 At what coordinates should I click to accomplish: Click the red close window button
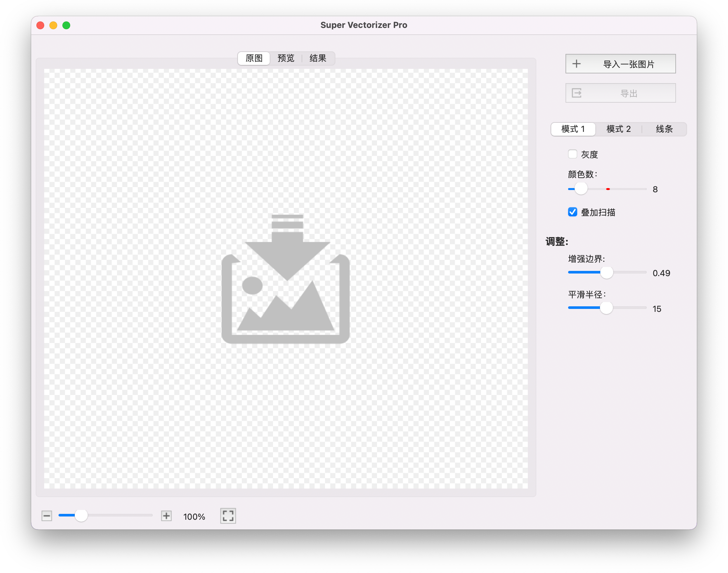click(x=40, y=25)
